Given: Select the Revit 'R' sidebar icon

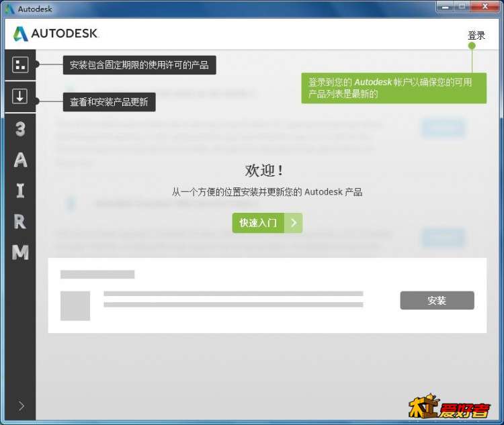Looking at the screenshot, I should pyautogui.click(x=20, y=222).
